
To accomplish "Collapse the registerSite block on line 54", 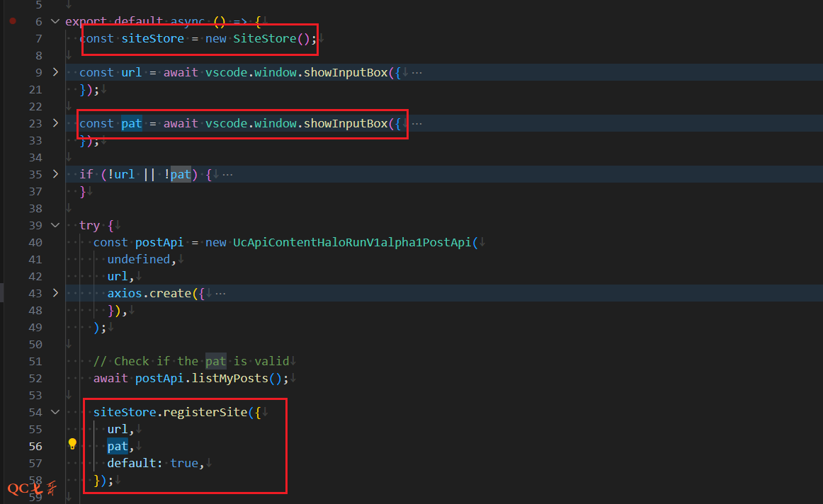I will click(x=56, y=412).
